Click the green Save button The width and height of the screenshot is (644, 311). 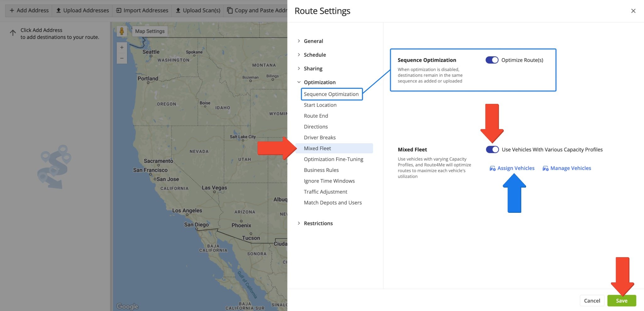pyautogui.click(x=622, y=301)
